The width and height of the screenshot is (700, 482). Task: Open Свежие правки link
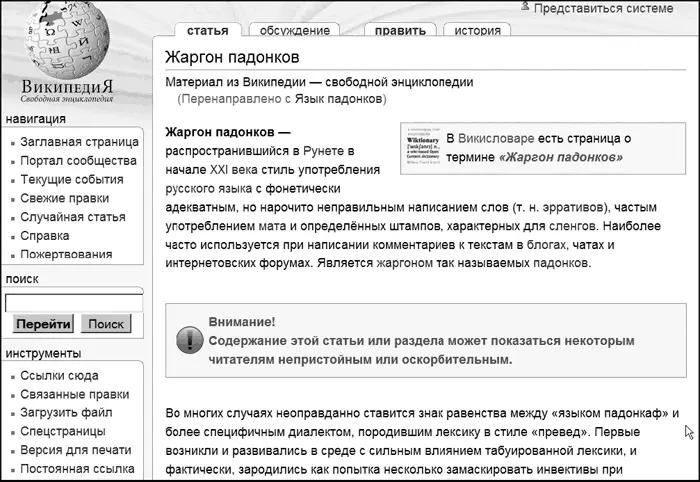click(x=65, y=198)
